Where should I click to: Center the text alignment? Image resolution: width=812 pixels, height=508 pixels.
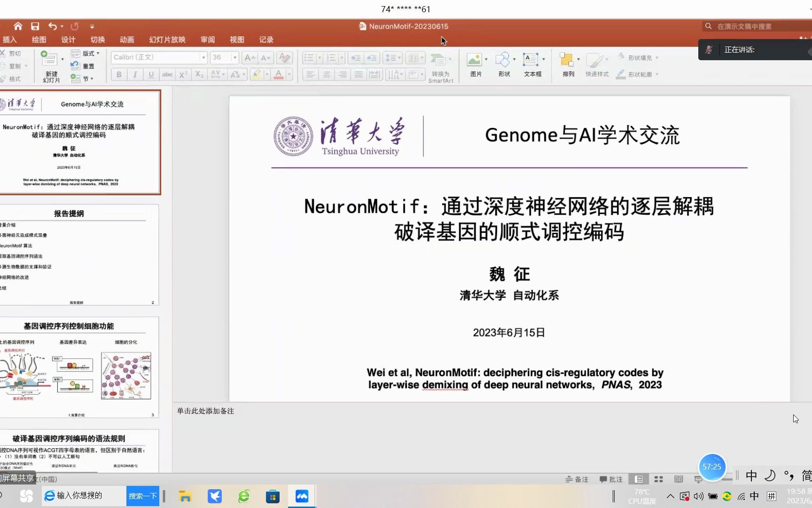coord(326,74)
